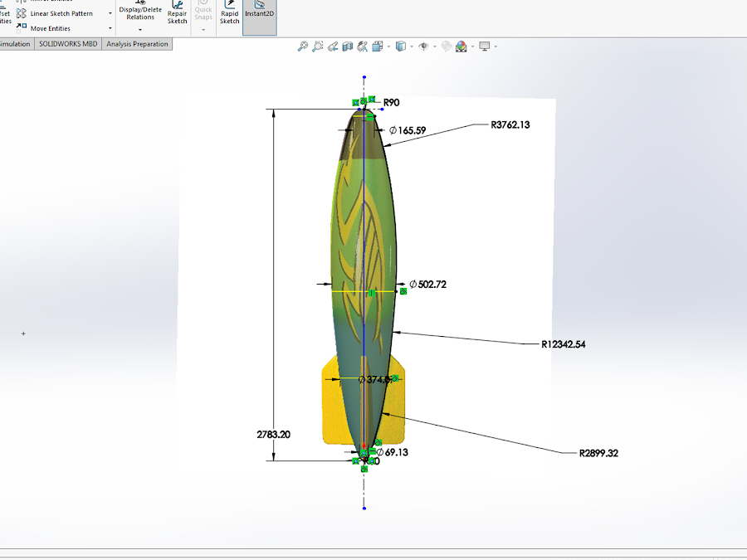Select the R90 radius dimension
The width and height of the screenshot is (747, 560).
point(391,102)
